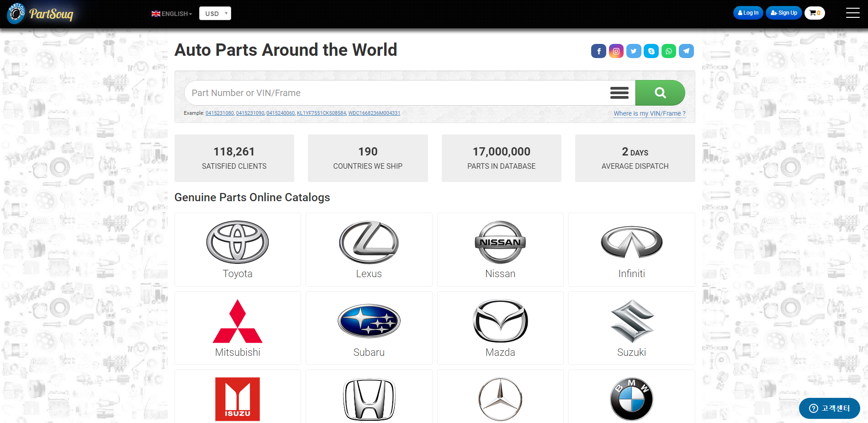Use example VIN WDC1668236M004331
868x423 pixels.
[x=374, y=113]
